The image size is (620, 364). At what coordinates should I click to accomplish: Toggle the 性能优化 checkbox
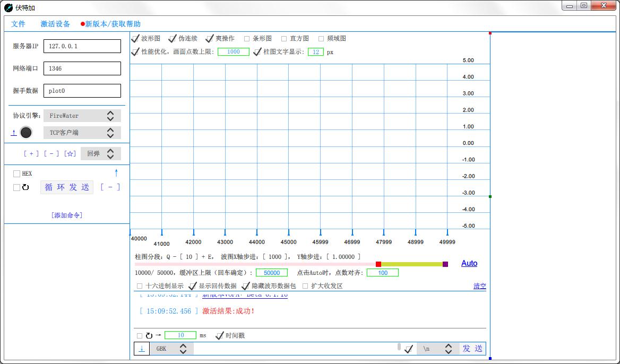[135, 52]
